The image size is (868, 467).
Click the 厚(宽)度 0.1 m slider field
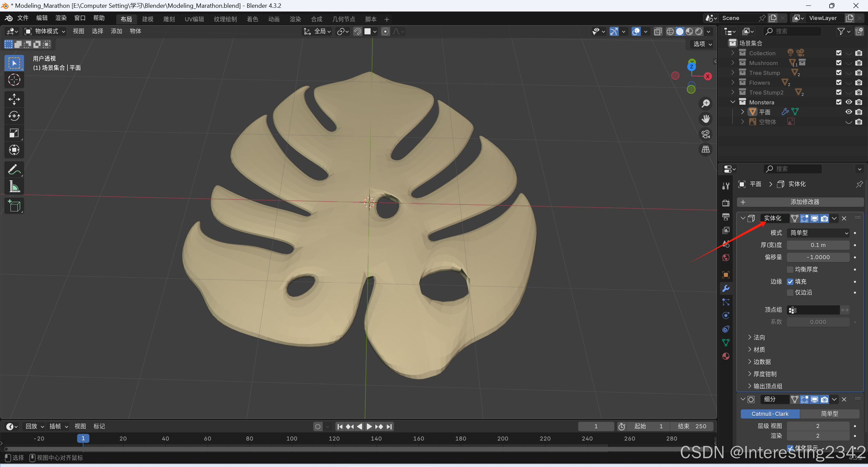click(x=818, y=245)
